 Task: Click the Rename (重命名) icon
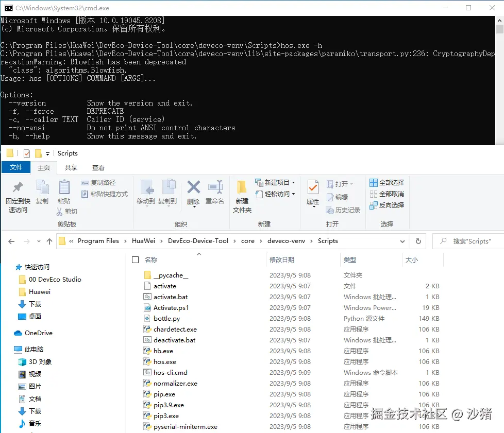215,187
